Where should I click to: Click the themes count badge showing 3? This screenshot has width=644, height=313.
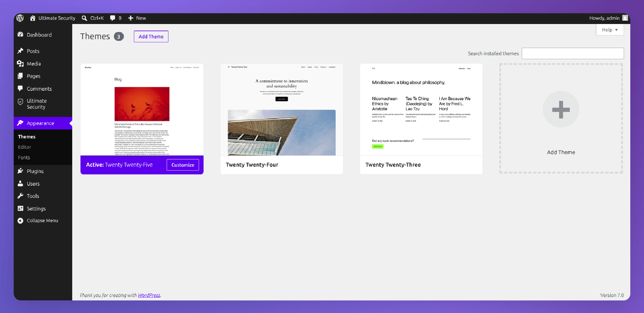click(x=119, y=37)
